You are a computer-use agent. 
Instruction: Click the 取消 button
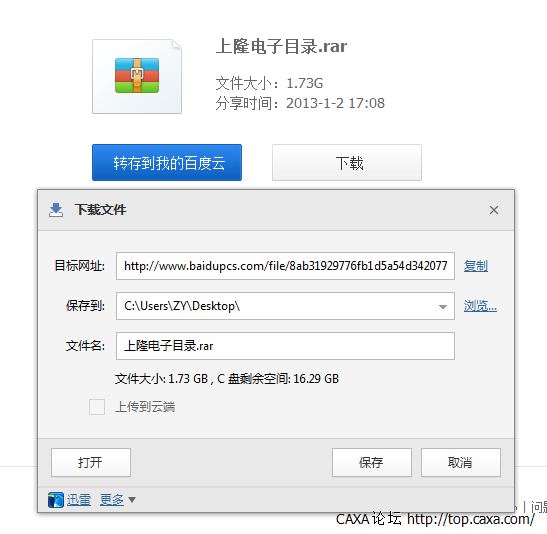[x=460, y=462]
